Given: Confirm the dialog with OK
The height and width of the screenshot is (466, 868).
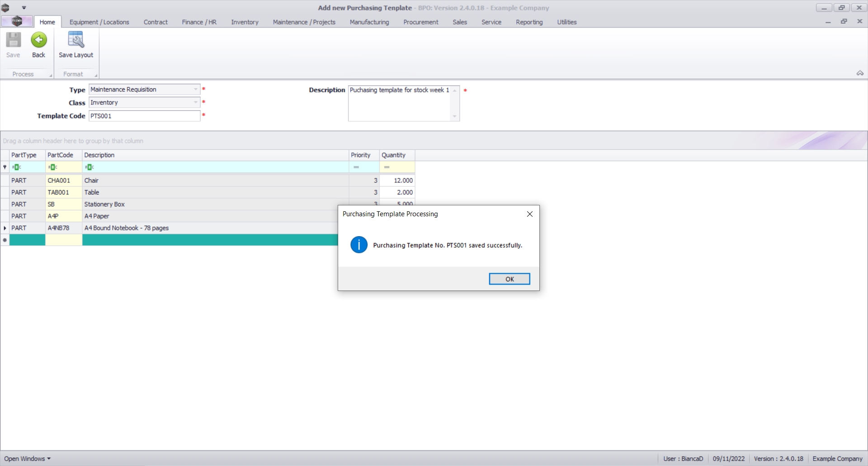Looking at the screenshot, I should click(x=509, y=279).
